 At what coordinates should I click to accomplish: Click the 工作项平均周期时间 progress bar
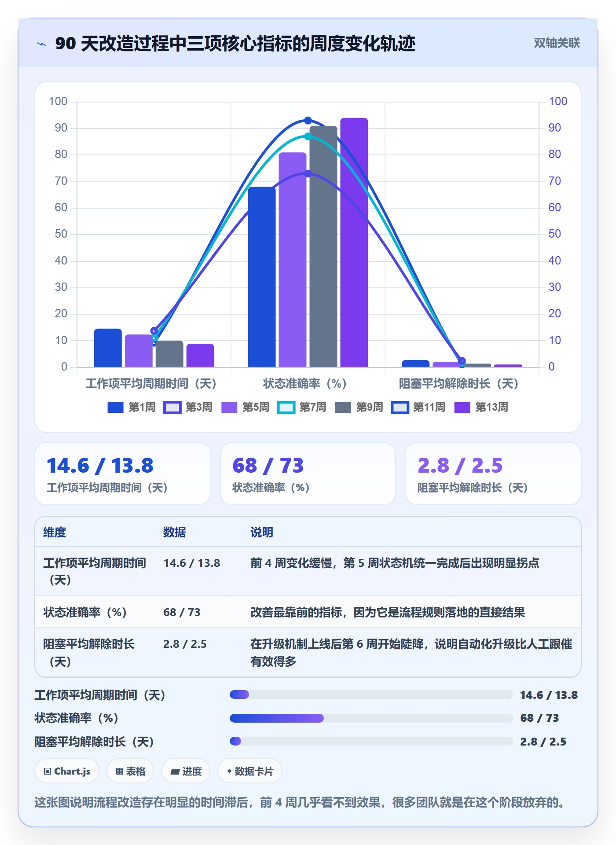(371, 694)
